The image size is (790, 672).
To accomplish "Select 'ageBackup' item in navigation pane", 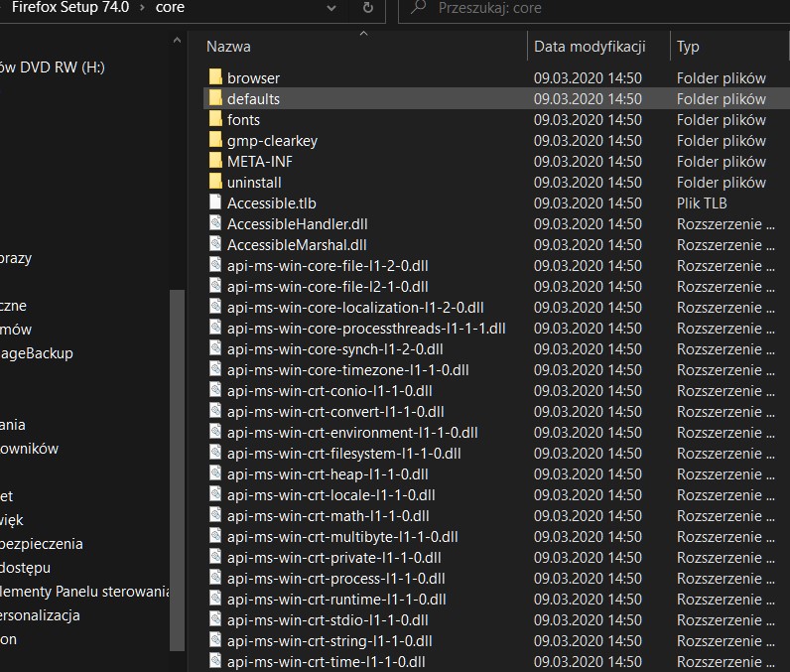I will [x=37, y=353].
